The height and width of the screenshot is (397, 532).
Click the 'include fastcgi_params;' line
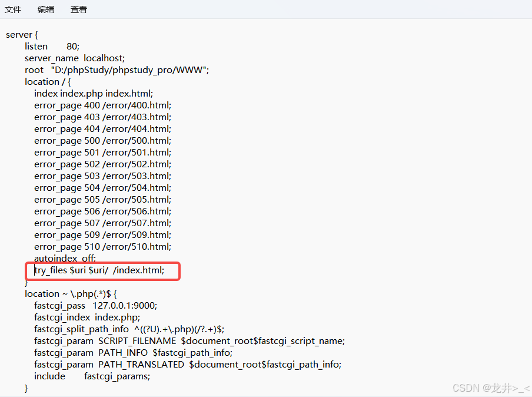[92, 376]
